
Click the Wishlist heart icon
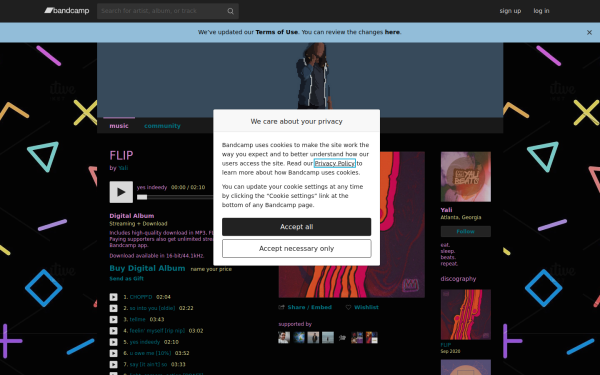tap(348, 307)
